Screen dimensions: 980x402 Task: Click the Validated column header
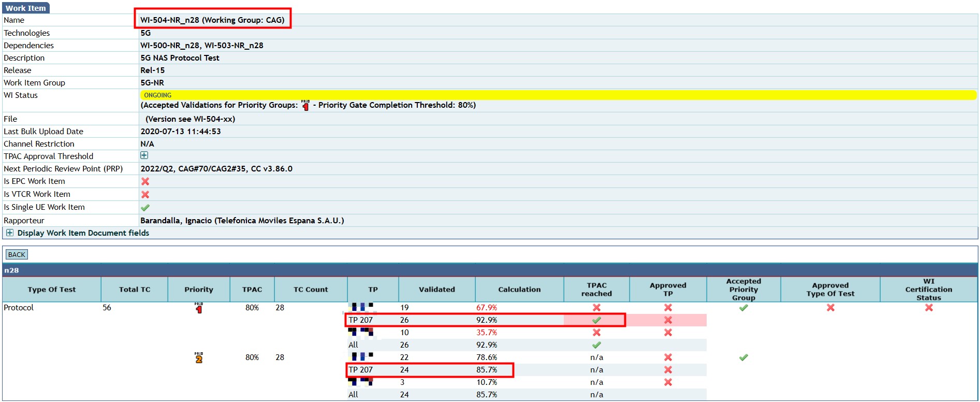point(436,290)
